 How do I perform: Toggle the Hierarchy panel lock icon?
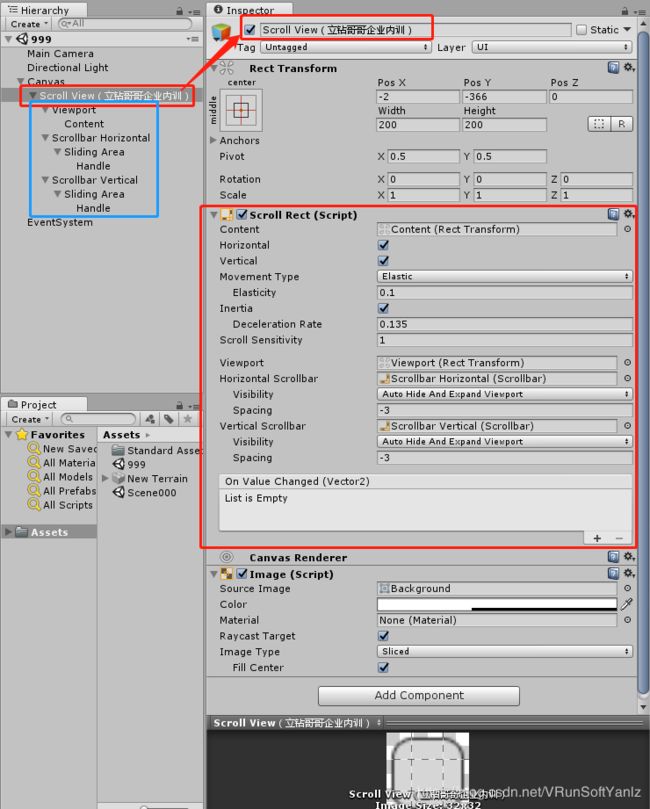pos(180,11)
